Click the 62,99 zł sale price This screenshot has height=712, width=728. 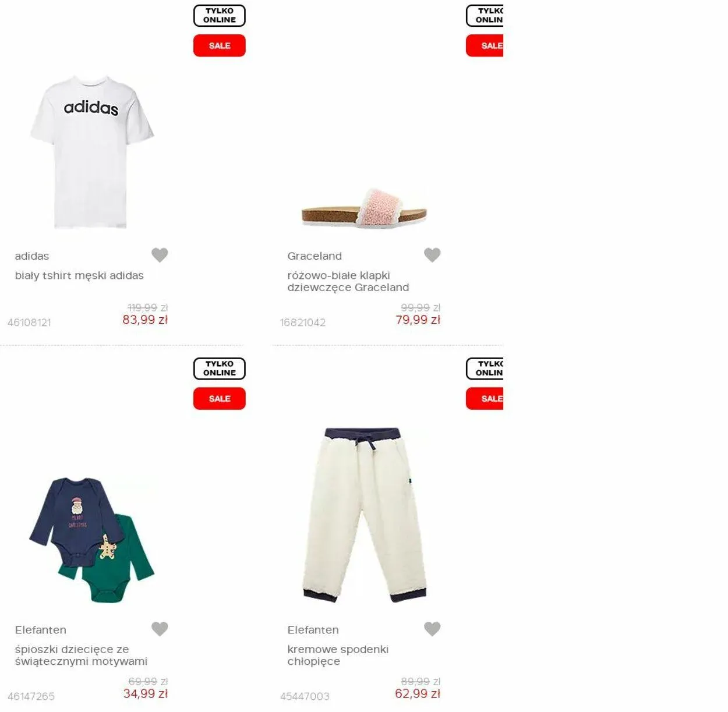click(418, 693)
